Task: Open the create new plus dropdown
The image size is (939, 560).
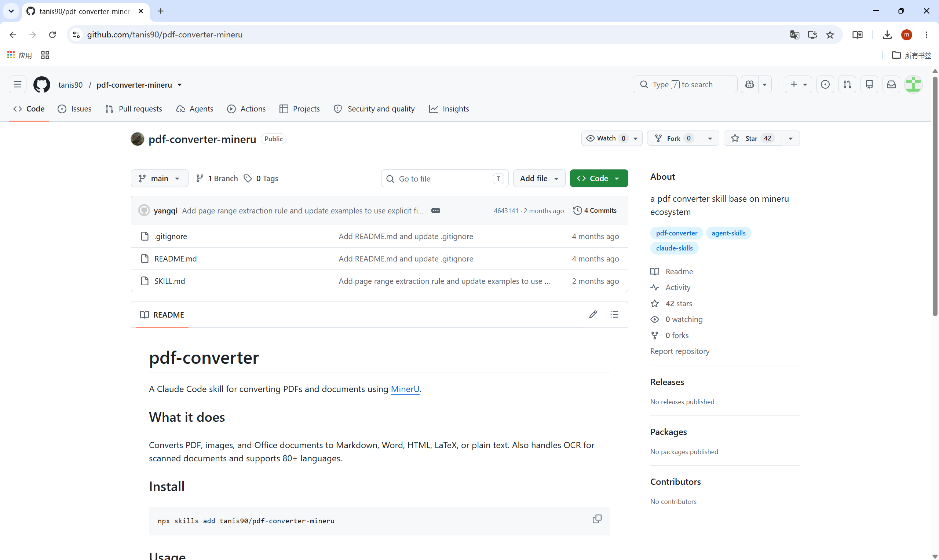Action: [x=798, y=84]
